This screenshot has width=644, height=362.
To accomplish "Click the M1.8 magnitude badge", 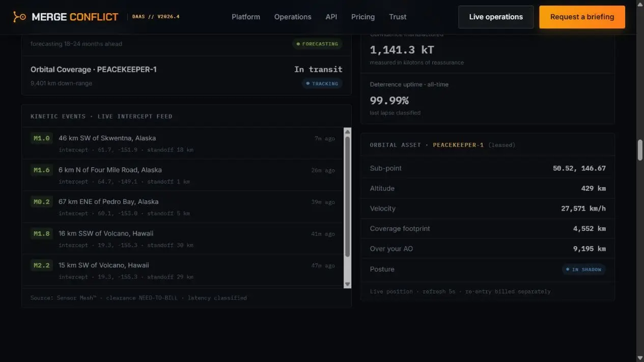I will 42,233.
